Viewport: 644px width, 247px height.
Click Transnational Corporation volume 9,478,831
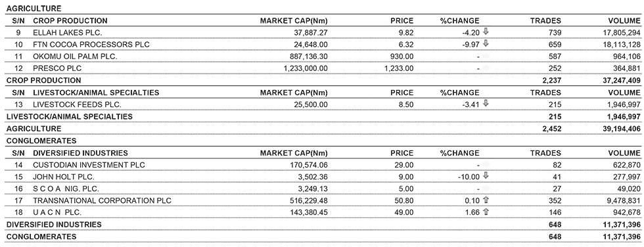pyautogui.click(x=624, y=201)
